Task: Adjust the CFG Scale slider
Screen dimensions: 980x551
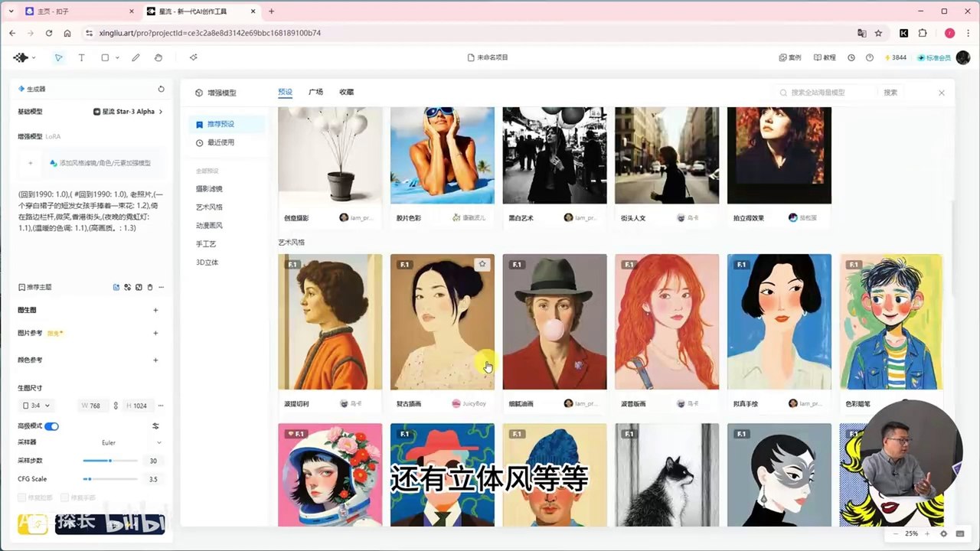Action: tap(110, 479)
